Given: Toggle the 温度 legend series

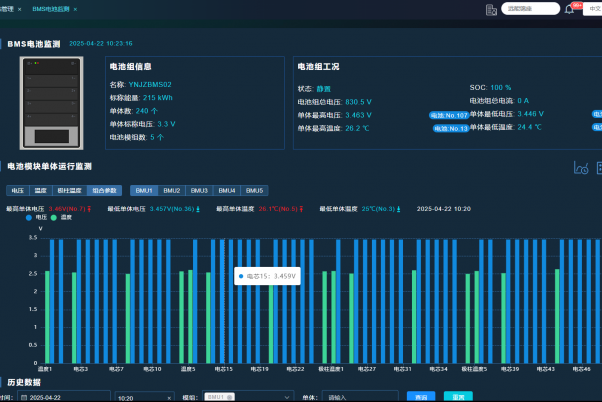Looking at the screenshot, I should tap(60, 217).
